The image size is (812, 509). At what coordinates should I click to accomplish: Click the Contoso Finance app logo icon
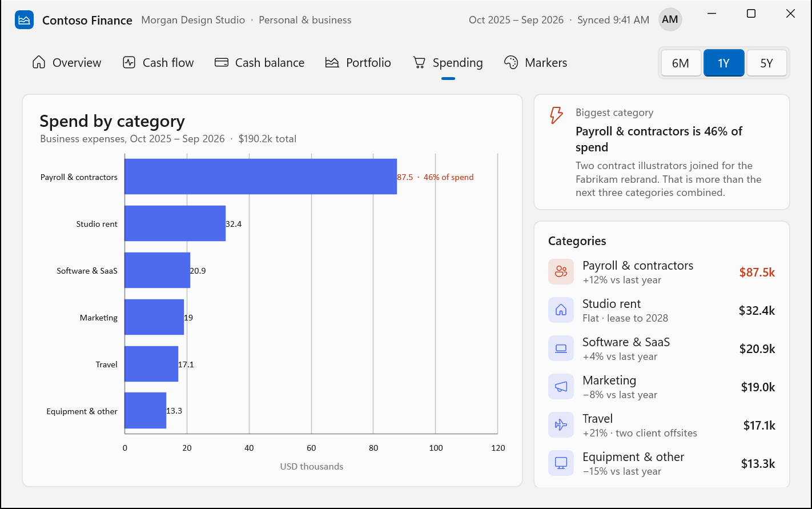coord(24,20)
